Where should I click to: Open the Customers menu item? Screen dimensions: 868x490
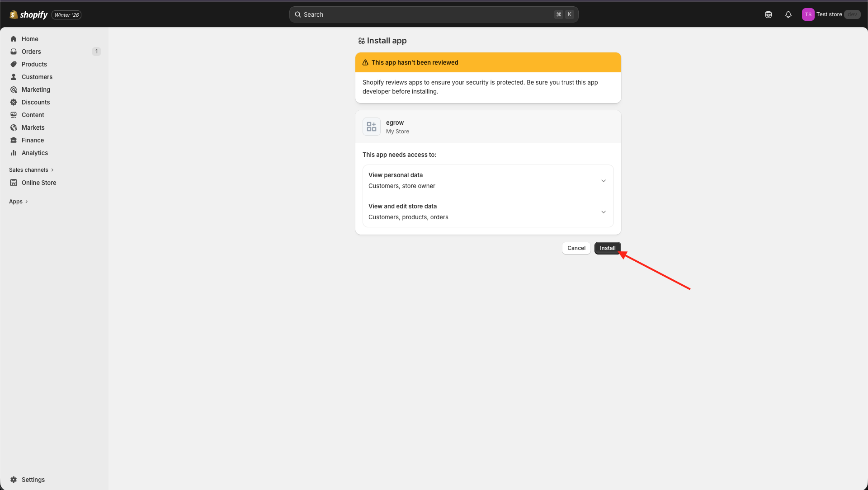click(37, 77)
